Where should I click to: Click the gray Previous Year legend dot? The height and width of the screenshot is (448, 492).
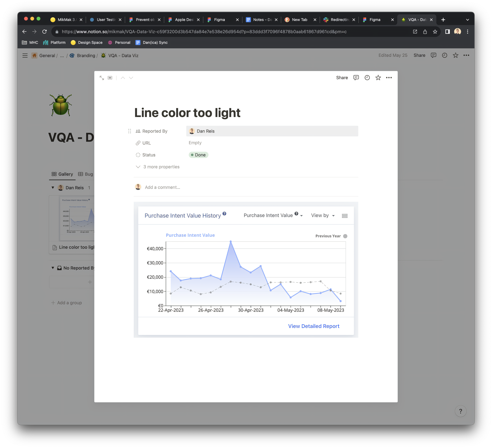(x=345, y=236)
